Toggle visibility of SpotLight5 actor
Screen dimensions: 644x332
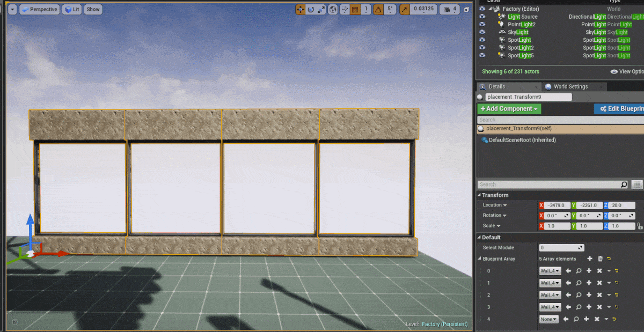click(482, 55)
